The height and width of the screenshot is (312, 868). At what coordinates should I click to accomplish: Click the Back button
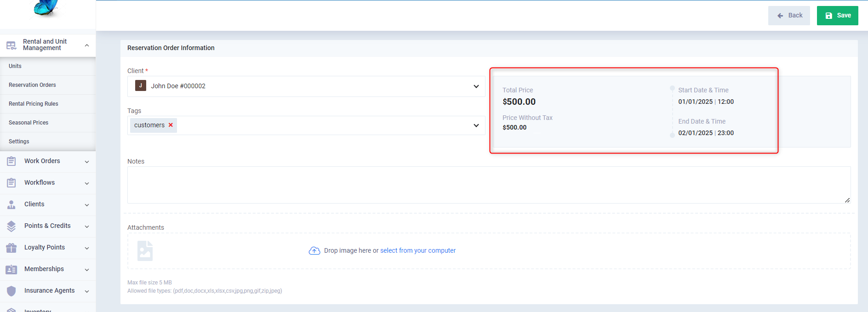[789, 16]
